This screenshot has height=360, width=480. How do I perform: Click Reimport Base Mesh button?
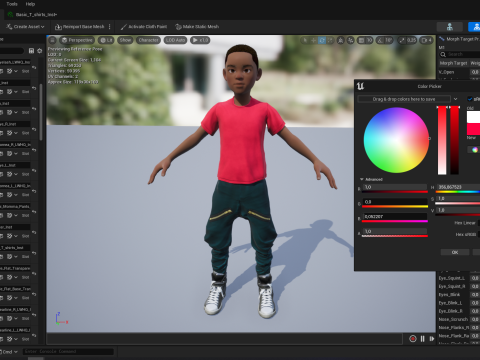[79, 27]
